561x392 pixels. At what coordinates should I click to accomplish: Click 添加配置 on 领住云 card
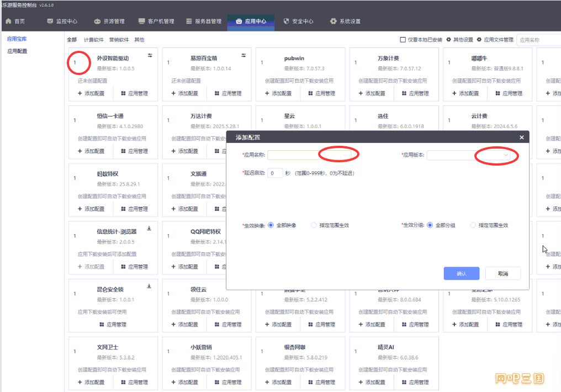click(184, 325)
